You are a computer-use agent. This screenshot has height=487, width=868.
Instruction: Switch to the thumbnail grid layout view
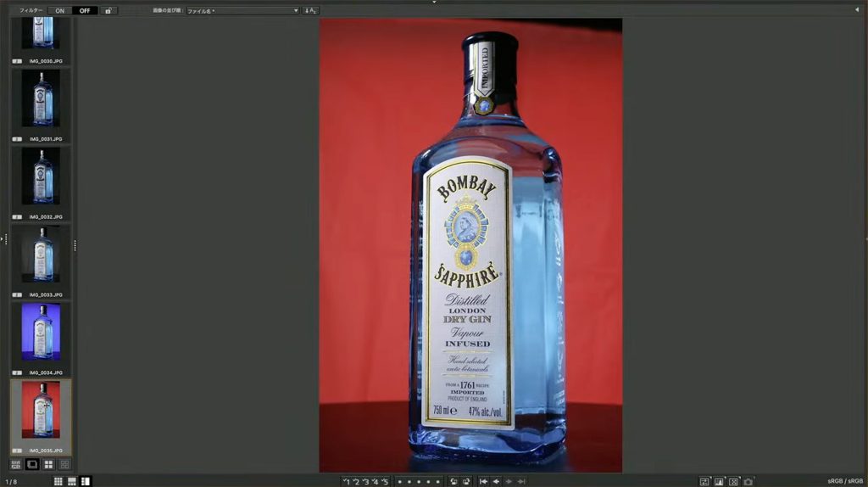click(58, 481)
